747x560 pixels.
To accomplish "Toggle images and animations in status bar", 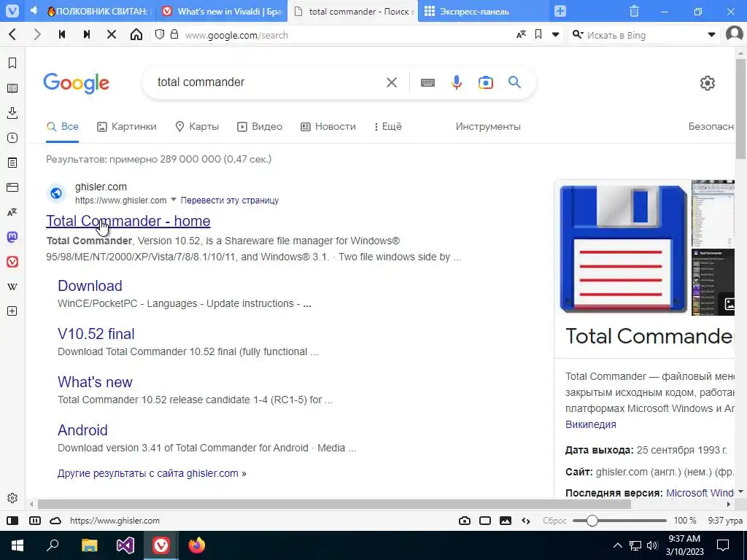I will (x=506, y=521).
